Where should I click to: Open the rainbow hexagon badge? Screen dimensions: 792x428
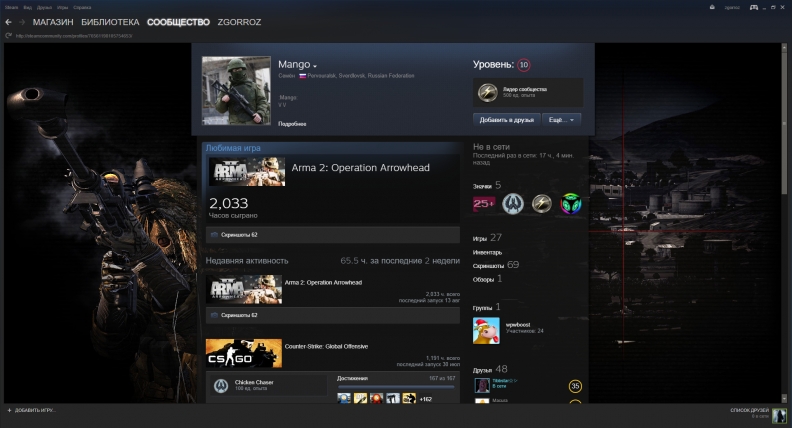point(570,204)
